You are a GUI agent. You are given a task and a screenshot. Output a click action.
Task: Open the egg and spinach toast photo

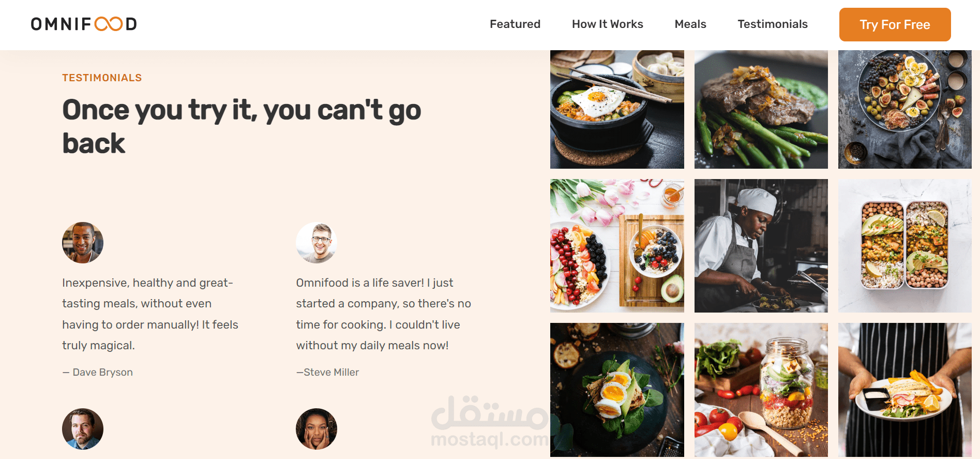617,390
